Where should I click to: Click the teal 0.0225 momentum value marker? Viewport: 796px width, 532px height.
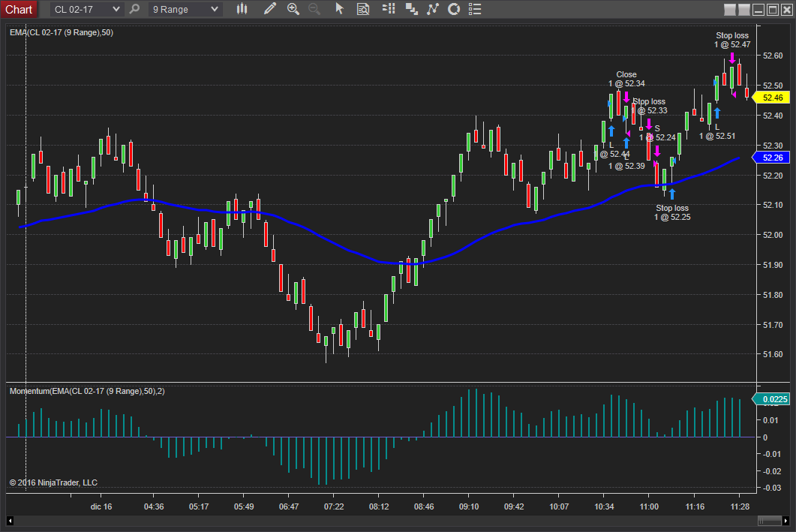coord(770,399)
